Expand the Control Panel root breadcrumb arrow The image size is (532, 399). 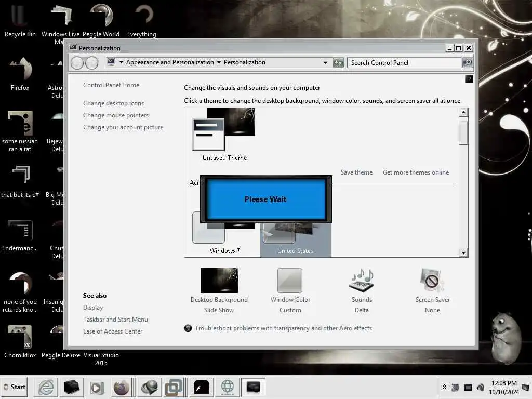point(121,62)
